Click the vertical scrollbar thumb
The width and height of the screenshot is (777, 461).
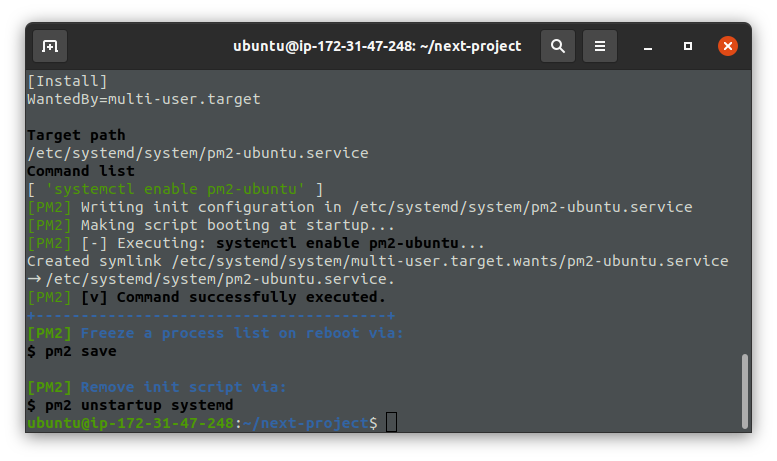(744, 391)
